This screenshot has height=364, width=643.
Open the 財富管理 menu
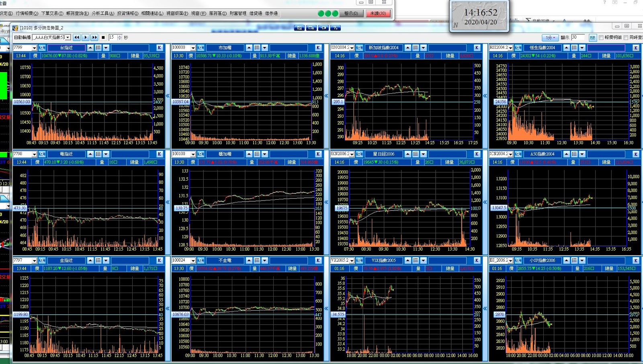[x=238, y=13]
